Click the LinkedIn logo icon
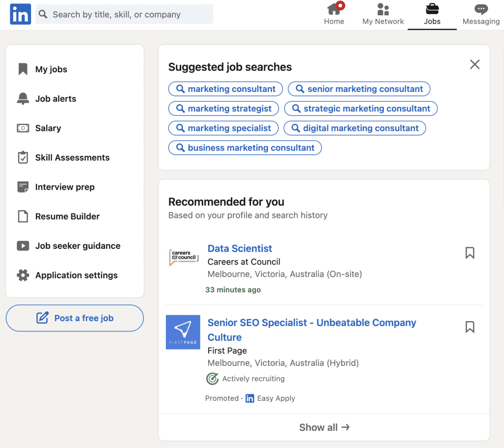Viewport: 504px width, 448px height. tap(20, 14)
